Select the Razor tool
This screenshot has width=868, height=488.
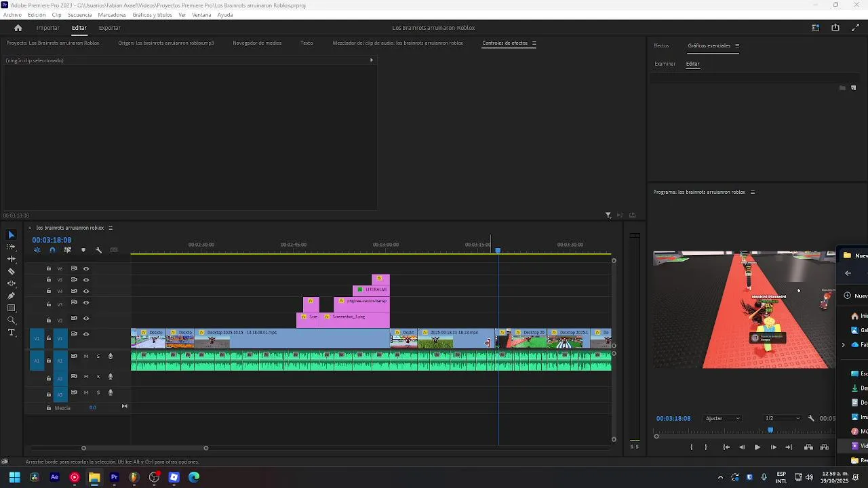point(11,271)
